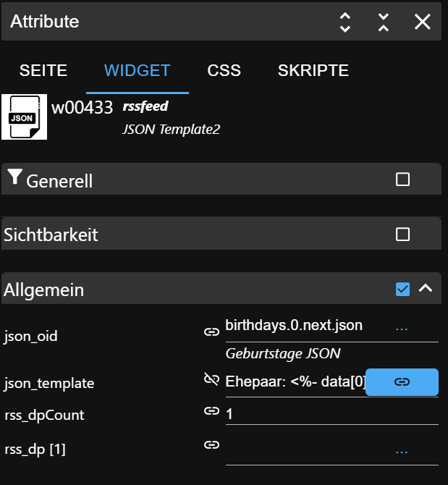Expand all attribute groups
The image size is (448, 485).
[x=345, y=22]
